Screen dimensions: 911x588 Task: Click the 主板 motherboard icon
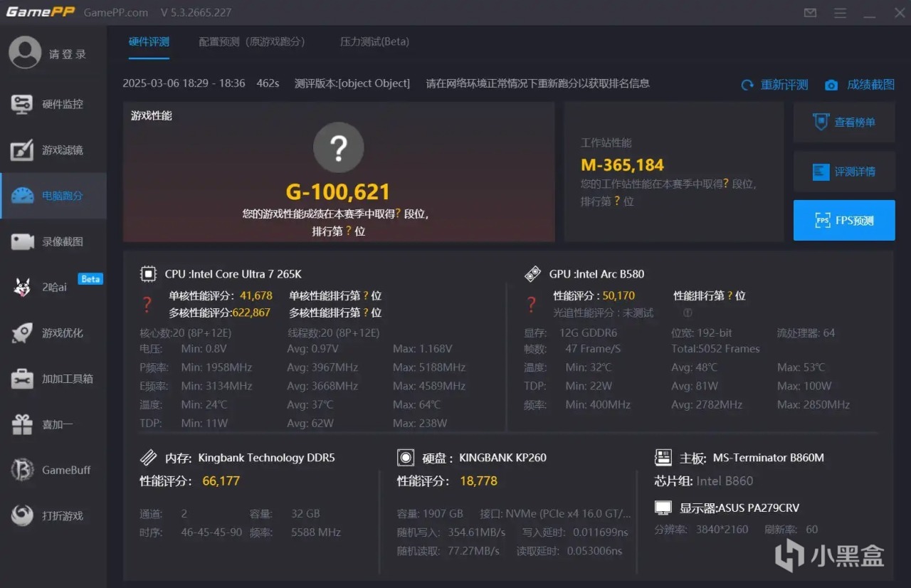tap(663, 458)
